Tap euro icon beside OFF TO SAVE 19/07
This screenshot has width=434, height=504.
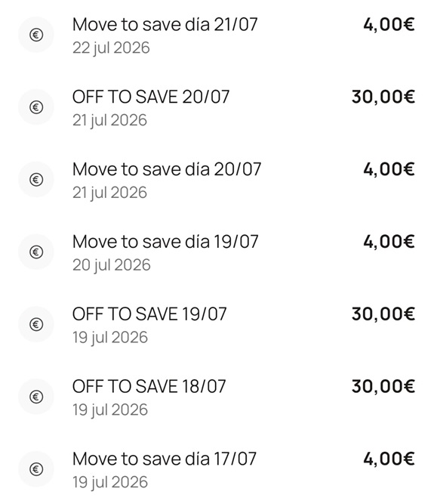[36, 324]
